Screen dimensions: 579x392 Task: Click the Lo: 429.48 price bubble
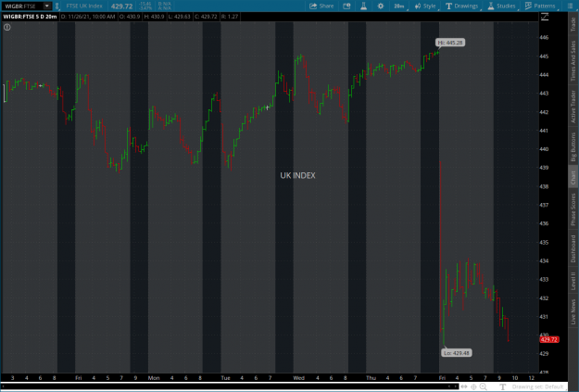pyautogui.click(x=457, y=353)
